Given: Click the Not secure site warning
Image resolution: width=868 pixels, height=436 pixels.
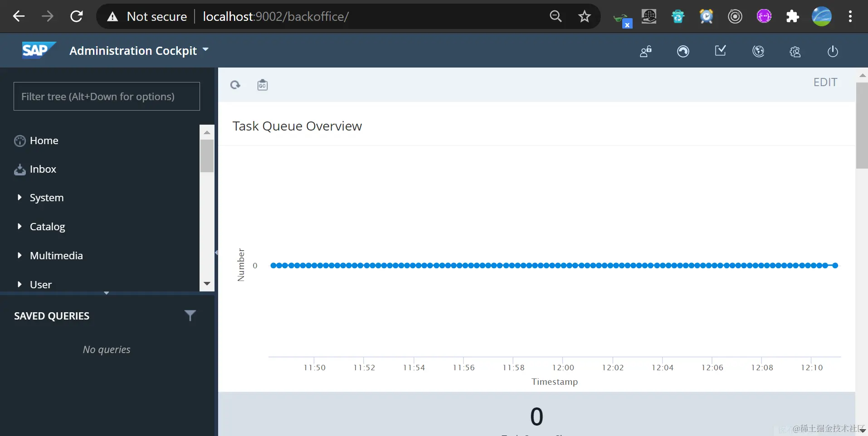Looking at the screenshot, I should [147, 17].
